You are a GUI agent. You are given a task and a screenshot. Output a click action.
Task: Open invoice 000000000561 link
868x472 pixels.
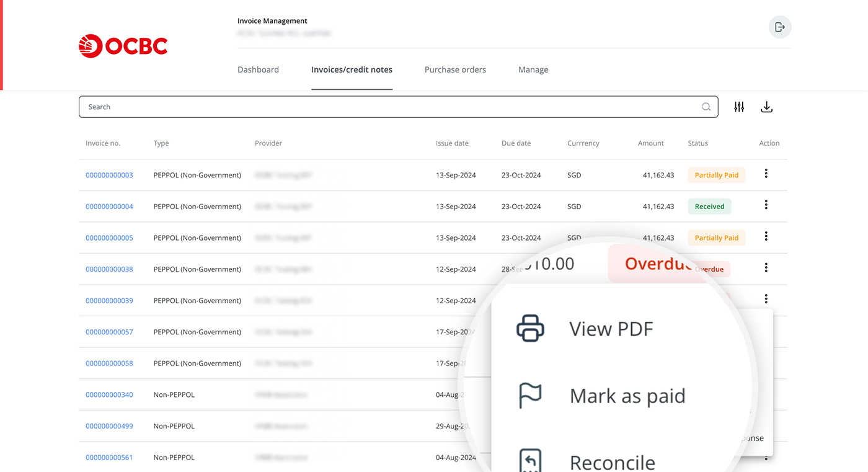109,457
